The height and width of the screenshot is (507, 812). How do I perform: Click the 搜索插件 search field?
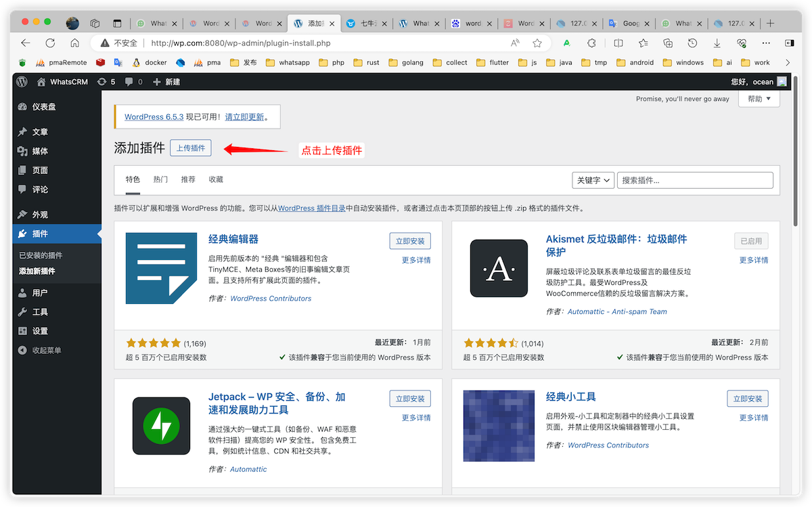(695, 180)
